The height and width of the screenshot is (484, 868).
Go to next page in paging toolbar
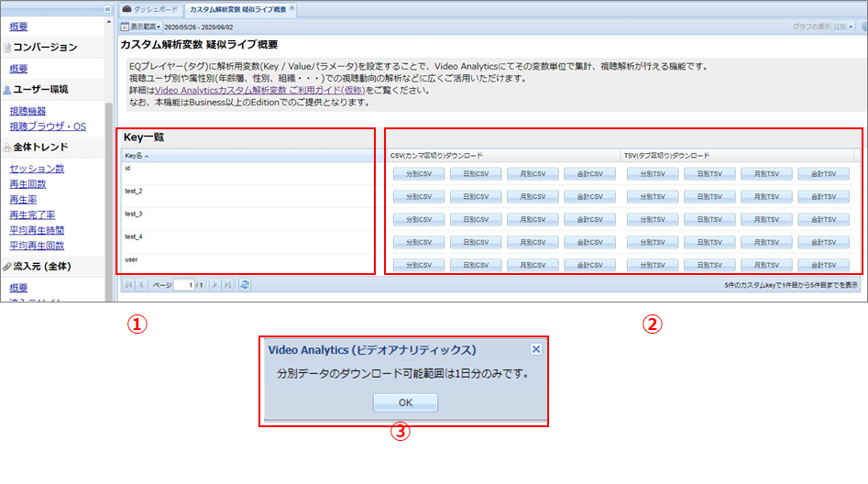(216, 285)
